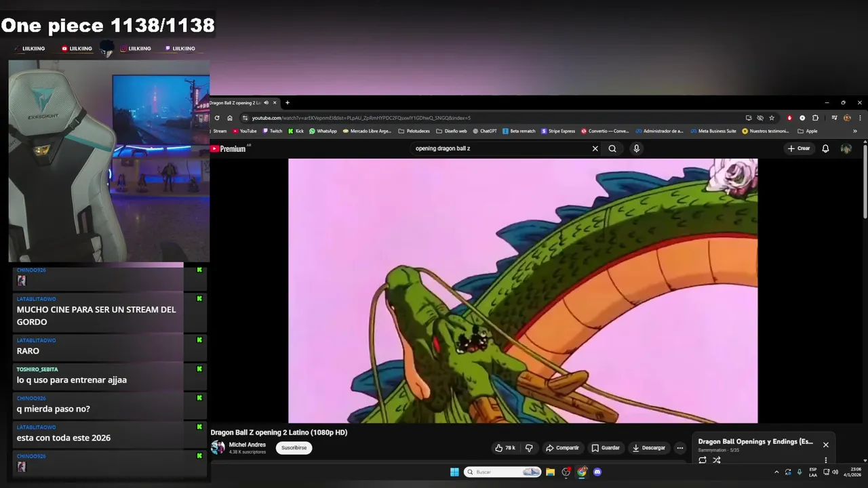Open YouTube account avatar menu
Screen dimensions: 868x488
coord(846,148)
